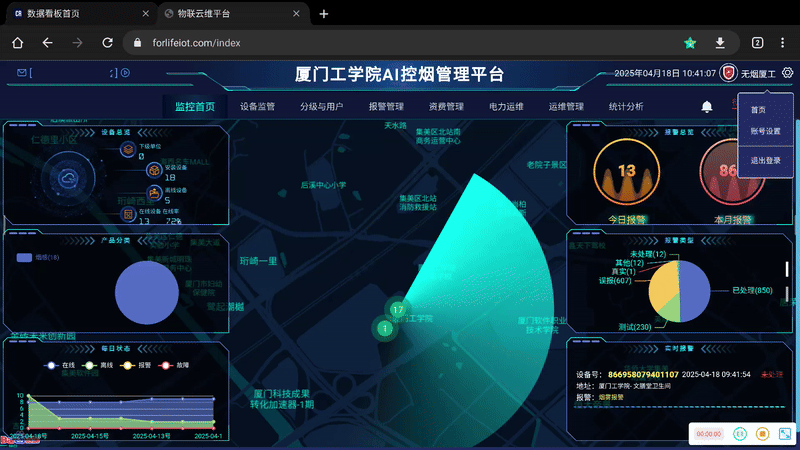Screen dimensions: 800x450
Task: Click the blue 产品分类 pie chart
Action: click(x=146, y=292)
